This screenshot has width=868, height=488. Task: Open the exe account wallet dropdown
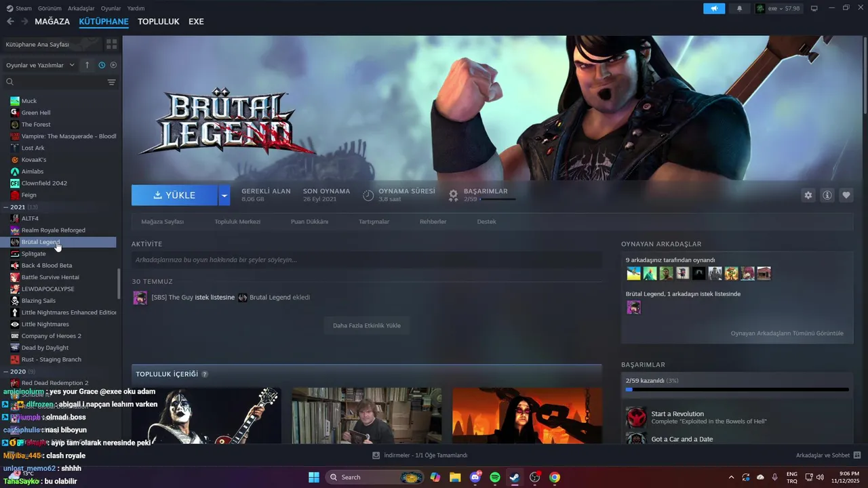point(778,8)
